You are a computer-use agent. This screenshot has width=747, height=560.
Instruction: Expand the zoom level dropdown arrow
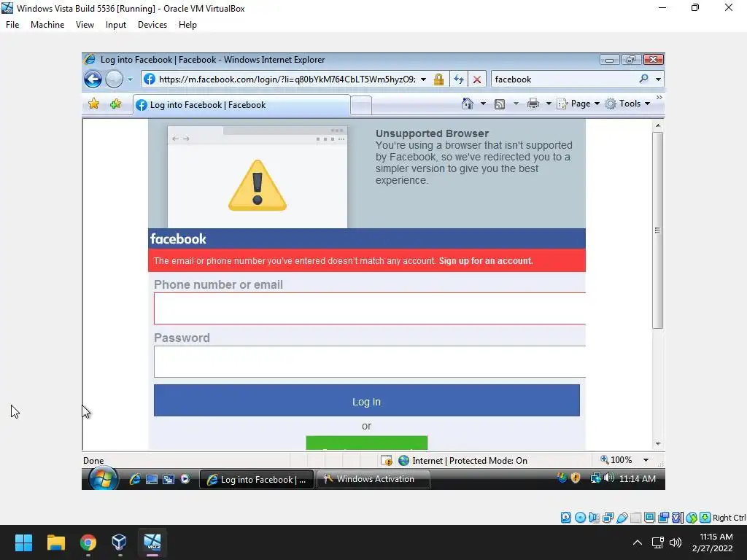(646, 460)
